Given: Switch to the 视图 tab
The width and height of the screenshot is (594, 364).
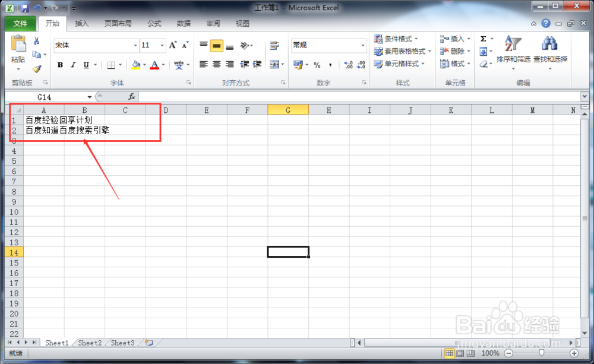Looking at the screenshot, I should (242, 24).
